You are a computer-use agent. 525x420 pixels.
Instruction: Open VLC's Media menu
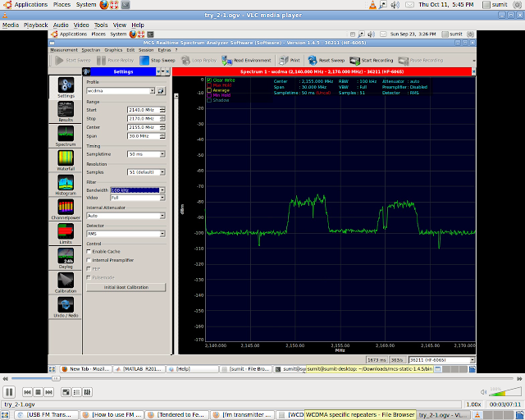11,25
